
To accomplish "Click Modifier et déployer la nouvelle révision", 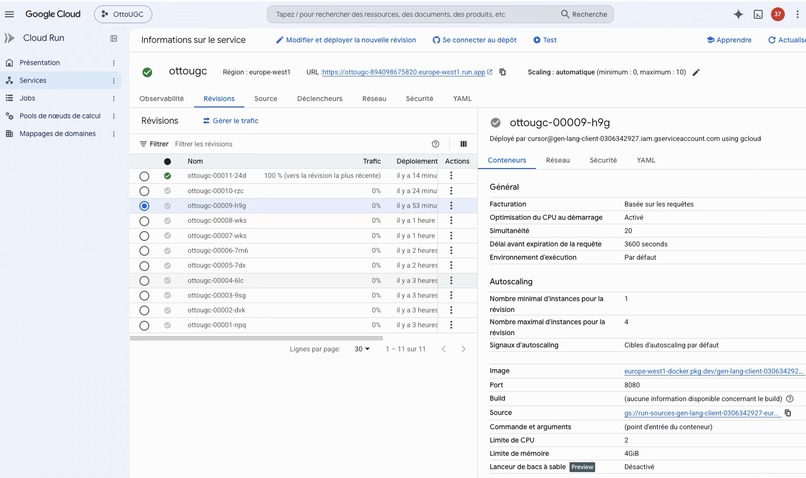I will pos(346,40).
